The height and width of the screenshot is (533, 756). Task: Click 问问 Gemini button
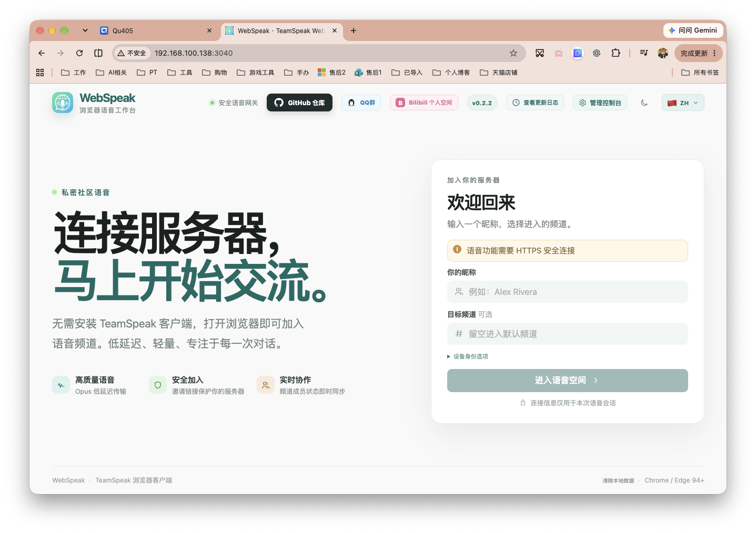click(x=692, y=30)
